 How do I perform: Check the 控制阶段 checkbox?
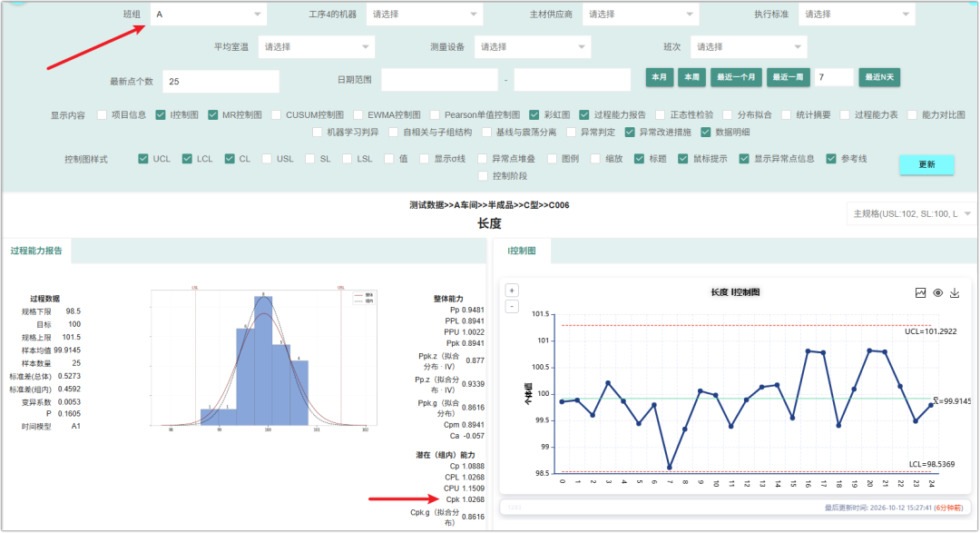[483, 176]
